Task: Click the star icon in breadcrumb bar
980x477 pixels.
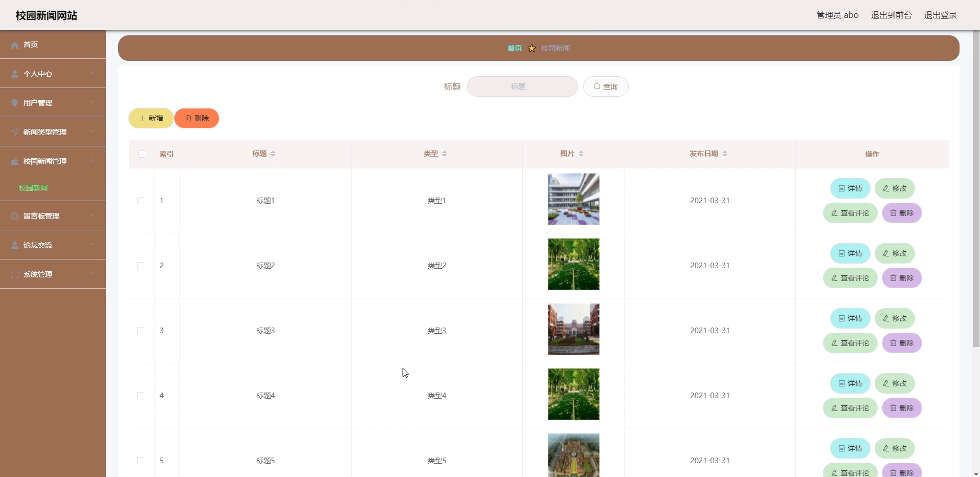Action: (531, 48)
